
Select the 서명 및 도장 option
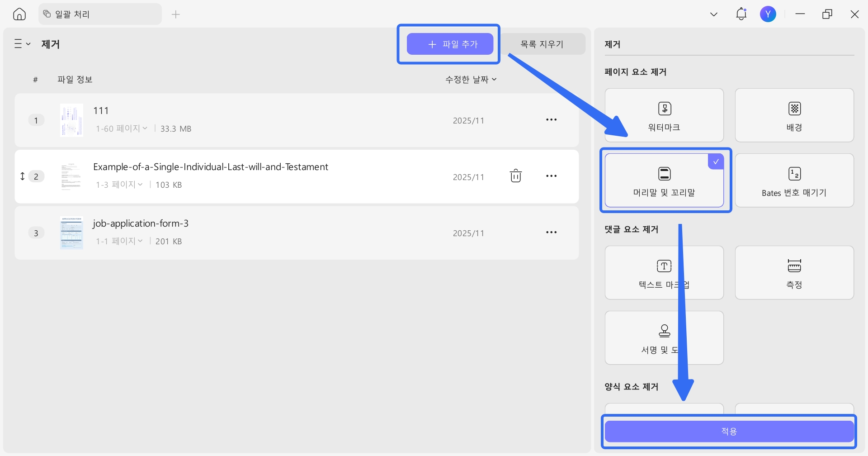(664, 338)
